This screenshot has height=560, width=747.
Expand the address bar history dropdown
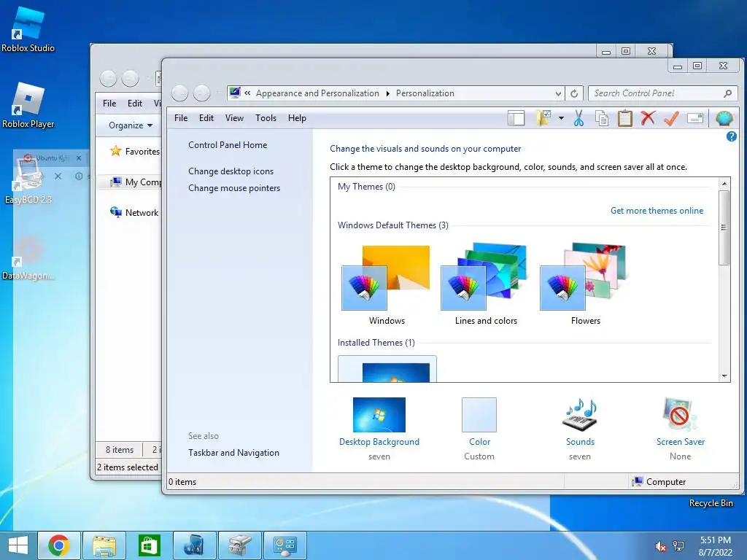558,94
